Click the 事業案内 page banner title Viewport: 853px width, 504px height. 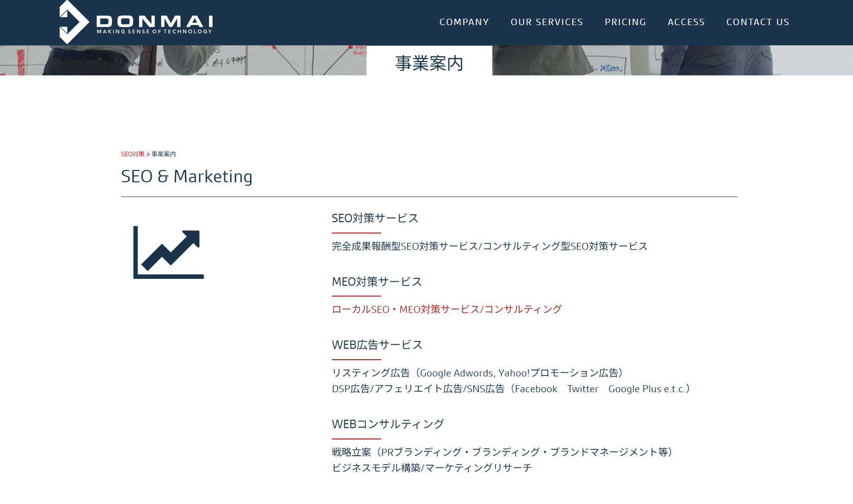click(x=428, y=63)
